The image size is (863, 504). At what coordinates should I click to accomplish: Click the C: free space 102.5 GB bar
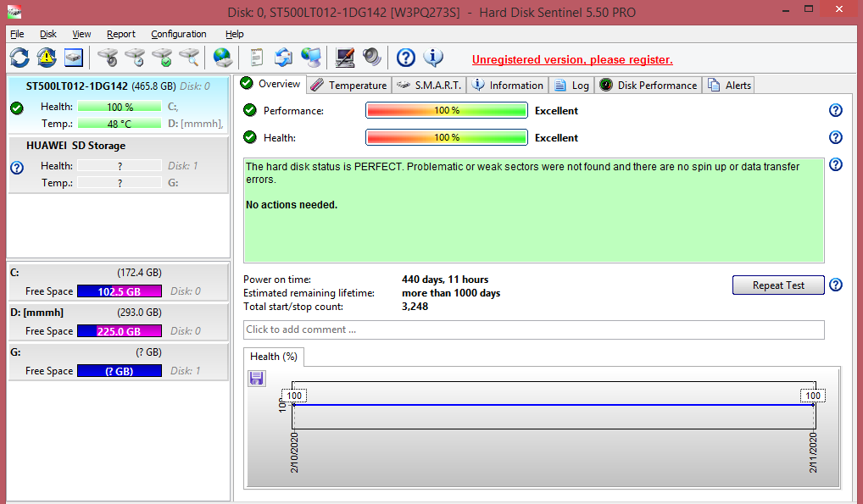click(120, 291)
